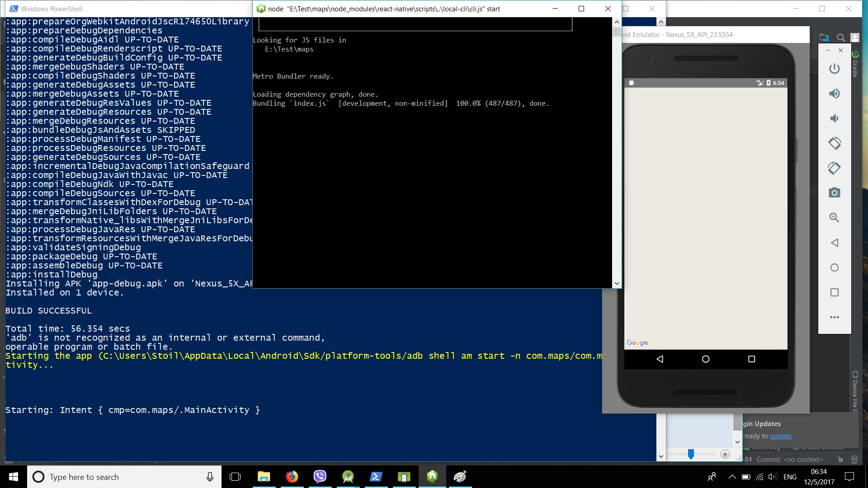Click the plus button beside the zoom slider

pyautogui.click(x=725, y=454)
